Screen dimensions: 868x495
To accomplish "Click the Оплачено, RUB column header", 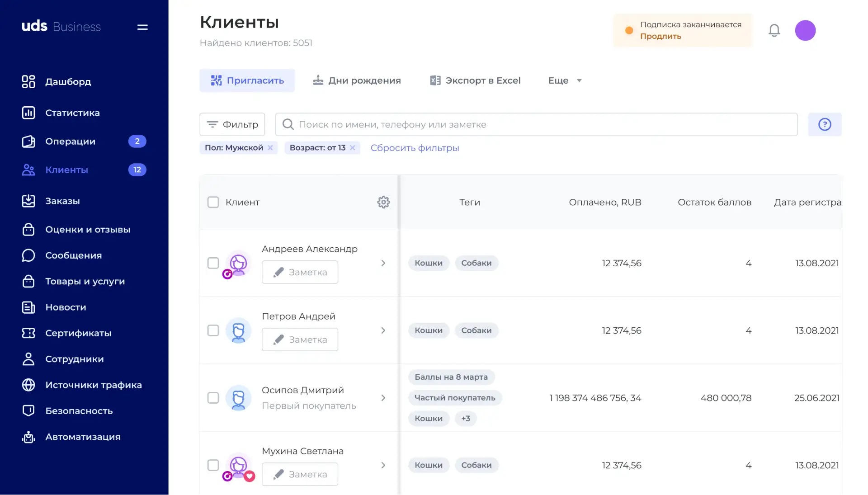I will pyautogui.click(x=605, y=202).
